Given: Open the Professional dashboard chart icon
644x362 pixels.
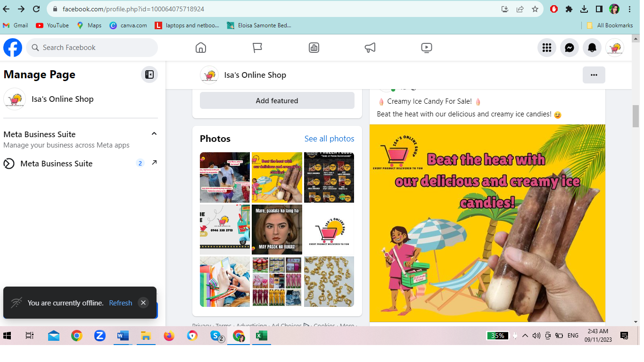Looking at the screenshot, I should click(x=314, y=48).
